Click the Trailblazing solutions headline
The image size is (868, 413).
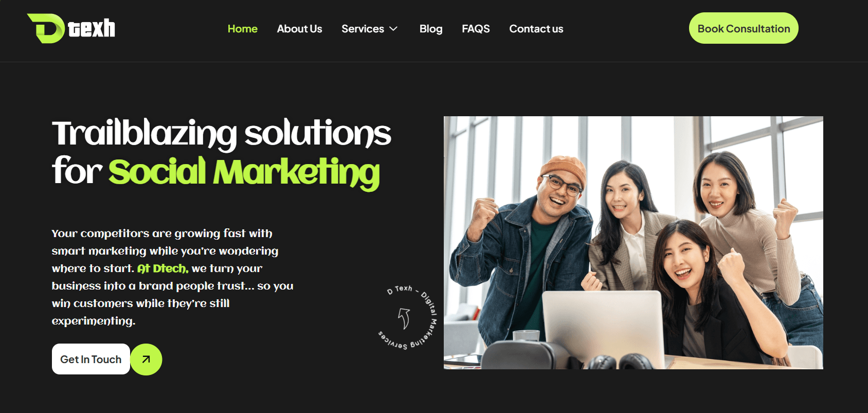coord(222,133)
